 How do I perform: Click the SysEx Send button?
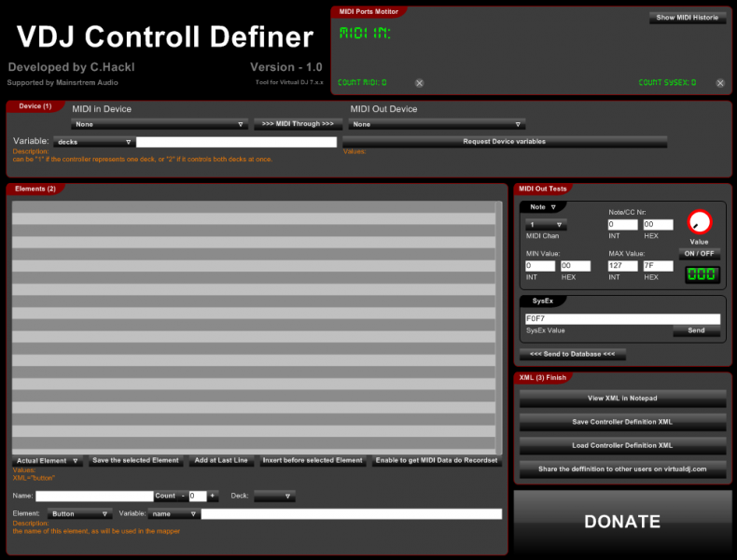coord(696,330)
